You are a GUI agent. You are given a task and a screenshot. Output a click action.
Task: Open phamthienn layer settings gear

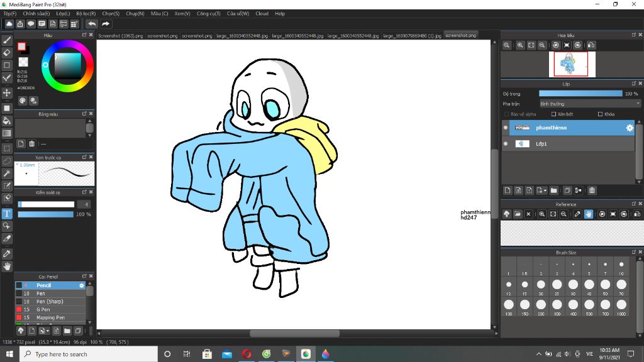coord(630,128)
